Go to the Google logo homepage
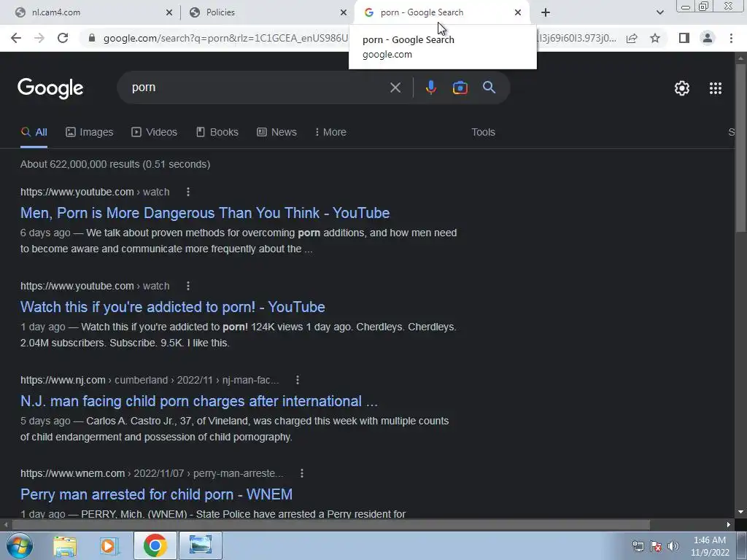747x560 pixels. 50,88
